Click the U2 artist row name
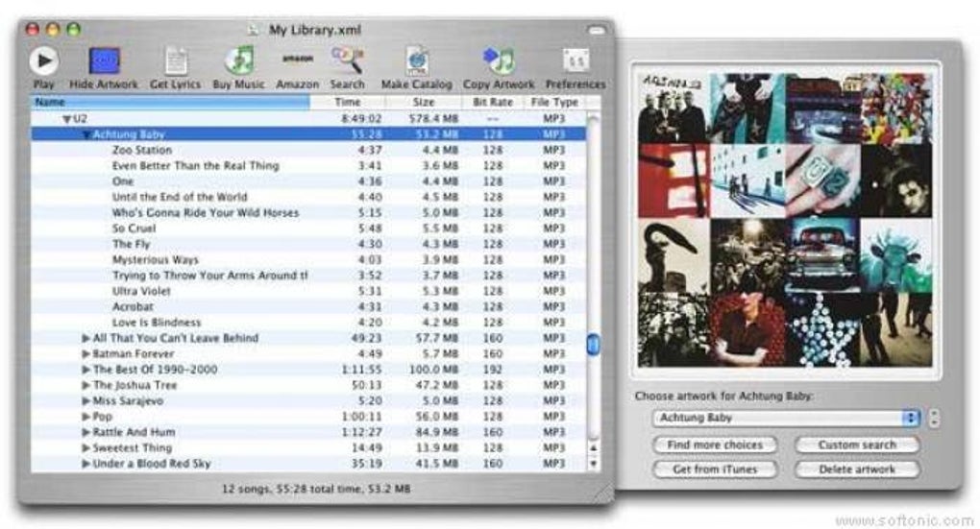This screenshot has width=980, height=529. [81, 119]
